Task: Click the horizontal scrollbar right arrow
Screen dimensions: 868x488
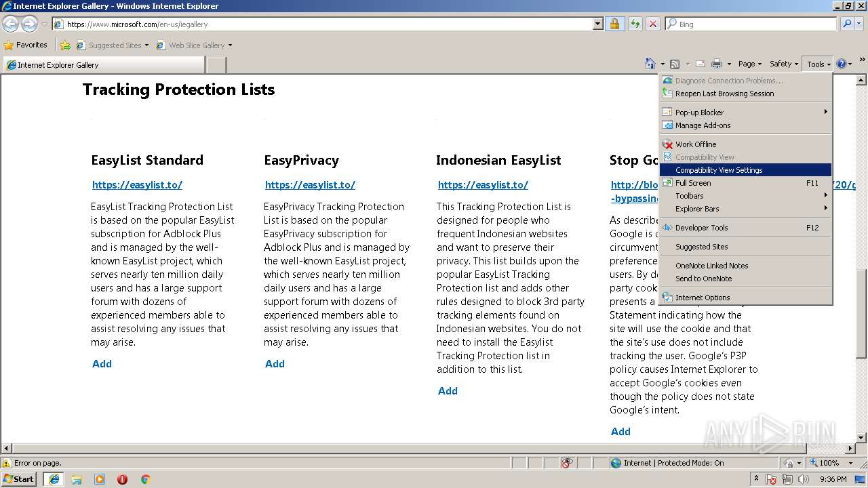Action: click(x=850, y=448)
